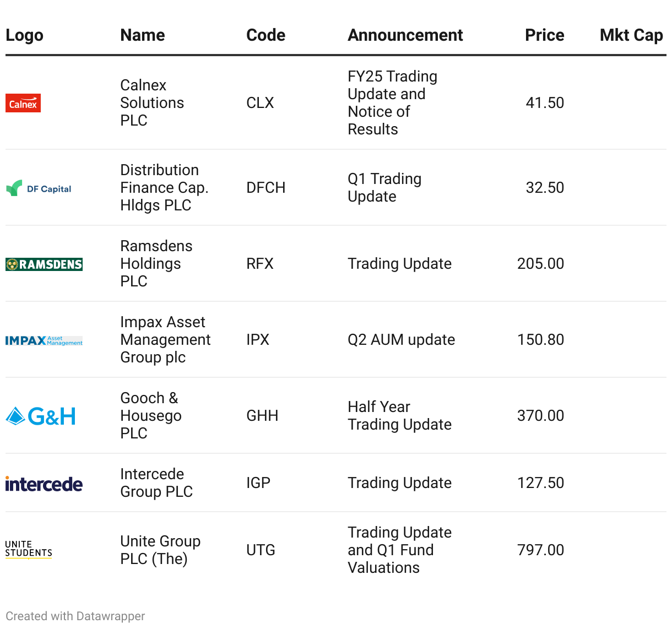The height and width of the screenshot is (629, 672).
Task: Click the Gooch & Housego PLC name
Action: 151,416
